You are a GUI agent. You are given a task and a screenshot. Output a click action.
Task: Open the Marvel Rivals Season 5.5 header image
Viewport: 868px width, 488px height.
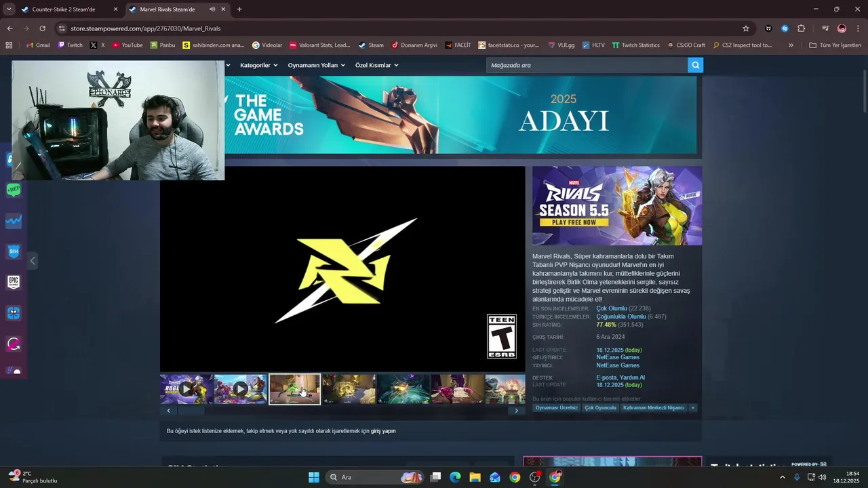tap(617, 206)
